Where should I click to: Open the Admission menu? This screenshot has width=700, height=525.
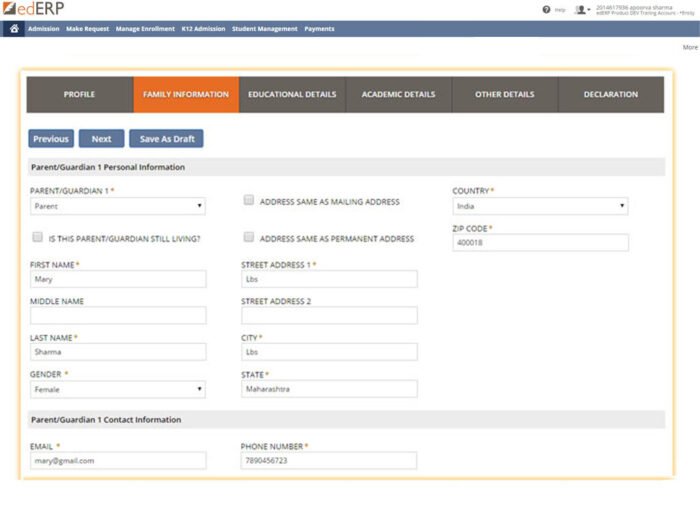pos(43,29)
